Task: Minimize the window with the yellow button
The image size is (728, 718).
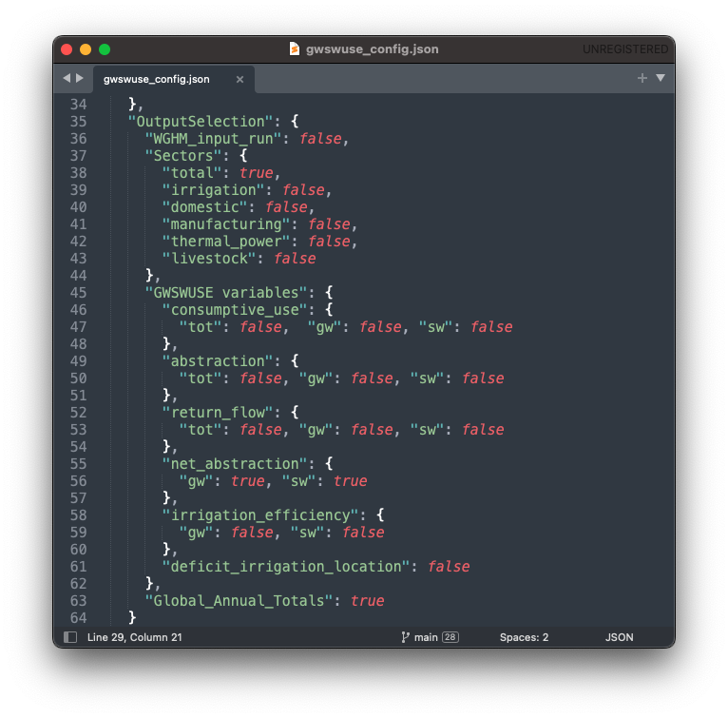Action: click(86, 49)
